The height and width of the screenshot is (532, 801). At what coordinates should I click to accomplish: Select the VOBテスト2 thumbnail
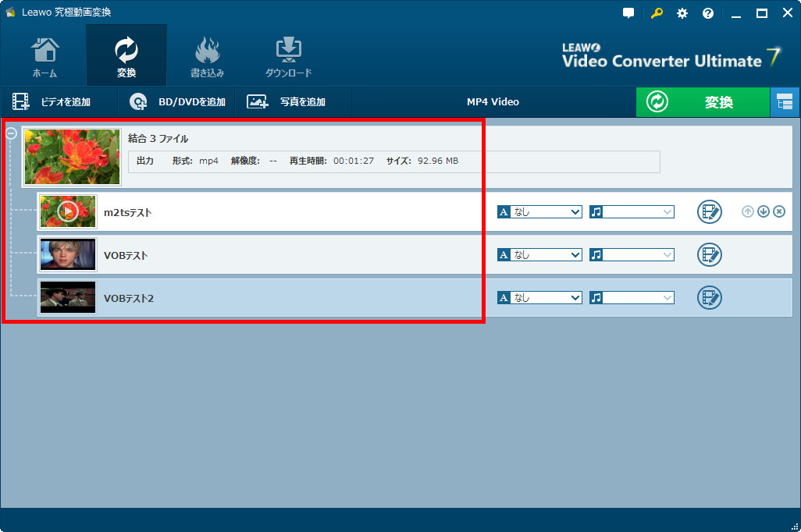(x=68, y=297)
